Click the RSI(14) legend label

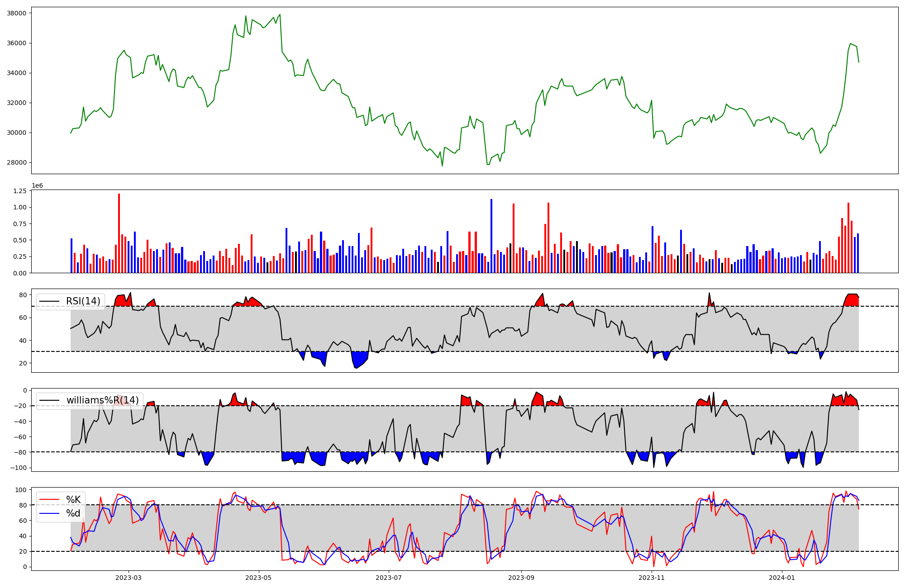[83, 301]
